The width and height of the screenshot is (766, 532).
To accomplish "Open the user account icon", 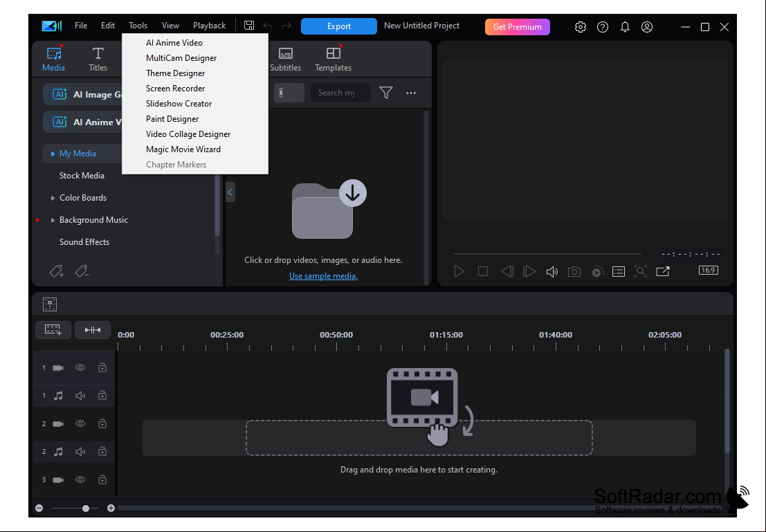I will coord(647,27).
